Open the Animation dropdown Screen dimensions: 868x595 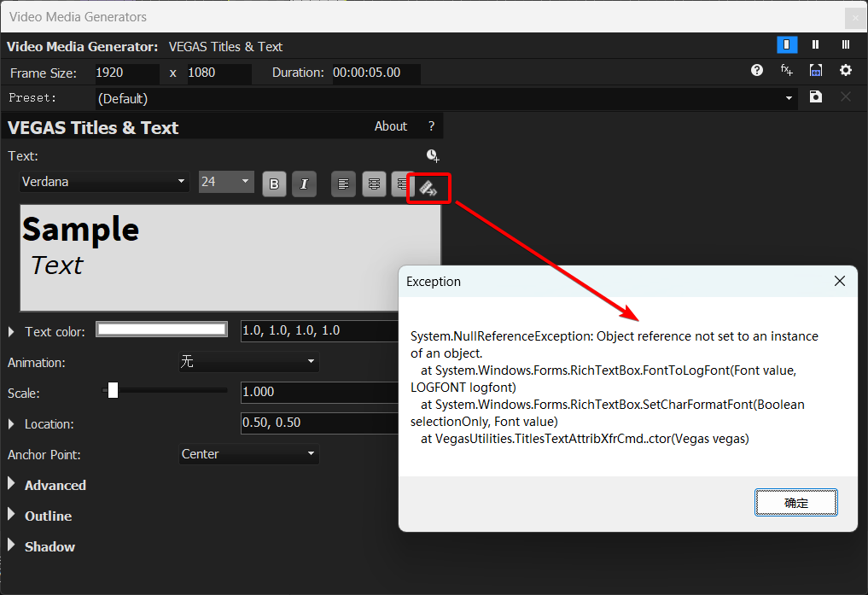(248, 362)
